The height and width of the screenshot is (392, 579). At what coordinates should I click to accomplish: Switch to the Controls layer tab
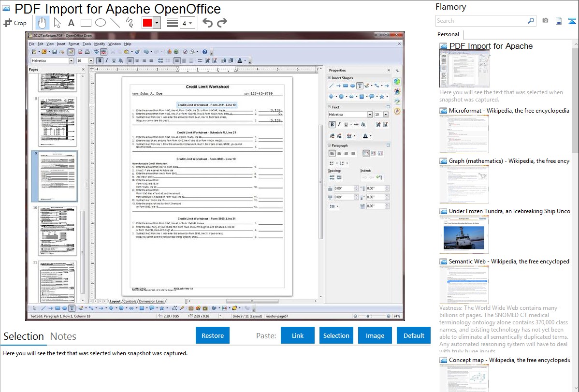pos(130,302)
